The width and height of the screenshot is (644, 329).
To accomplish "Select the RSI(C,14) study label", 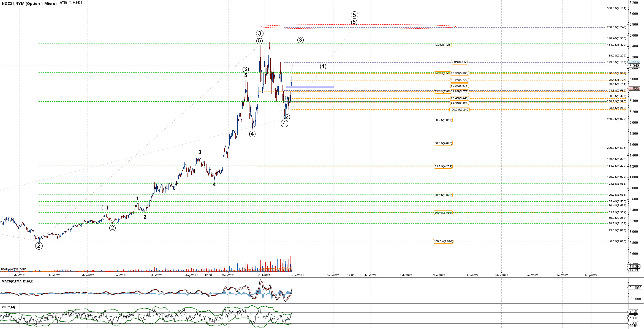I will (9, 307).
